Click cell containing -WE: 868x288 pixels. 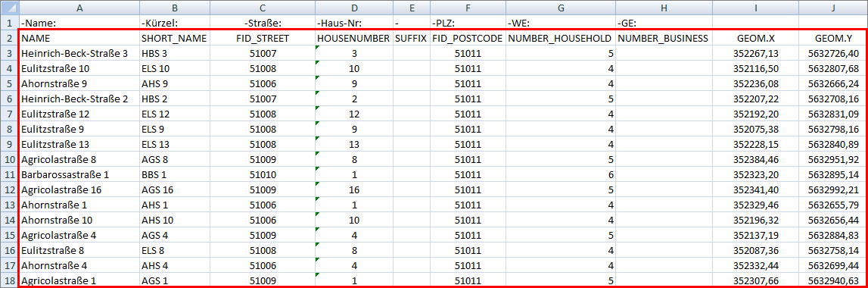560,23
